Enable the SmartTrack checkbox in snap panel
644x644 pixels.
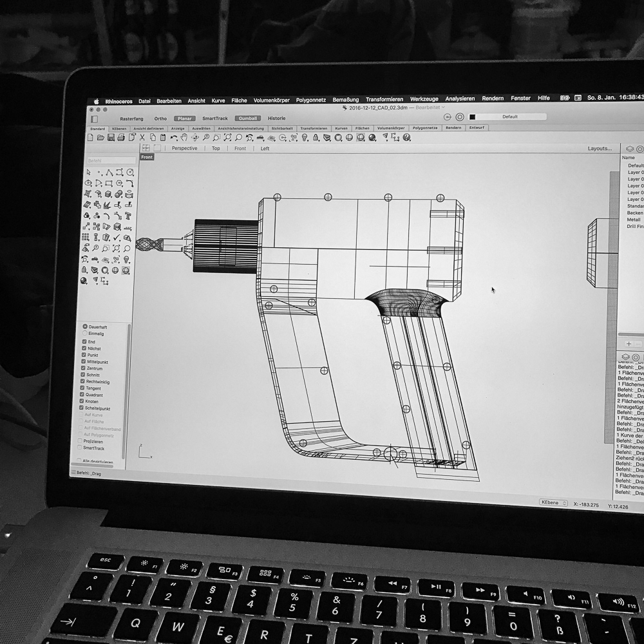(80, 448)
